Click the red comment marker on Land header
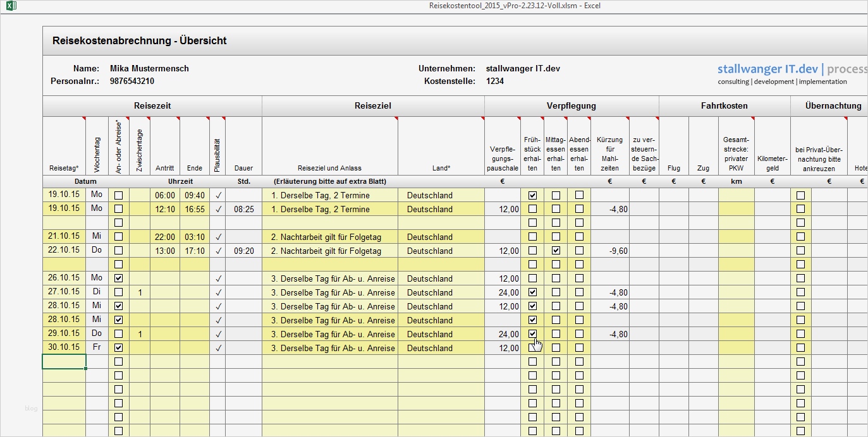The height and width of the screenshot is (437, 868). 482,117
